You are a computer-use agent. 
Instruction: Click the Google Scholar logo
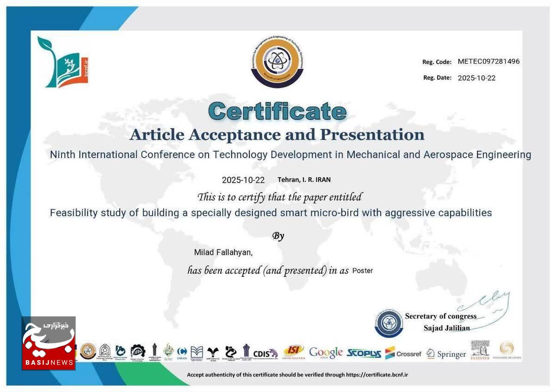(x=326, y=353)
